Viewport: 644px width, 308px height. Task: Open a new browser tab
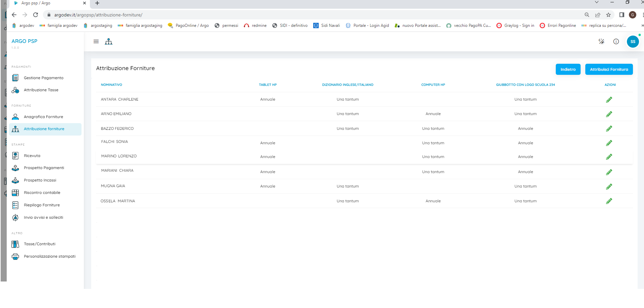click(97, 3)
